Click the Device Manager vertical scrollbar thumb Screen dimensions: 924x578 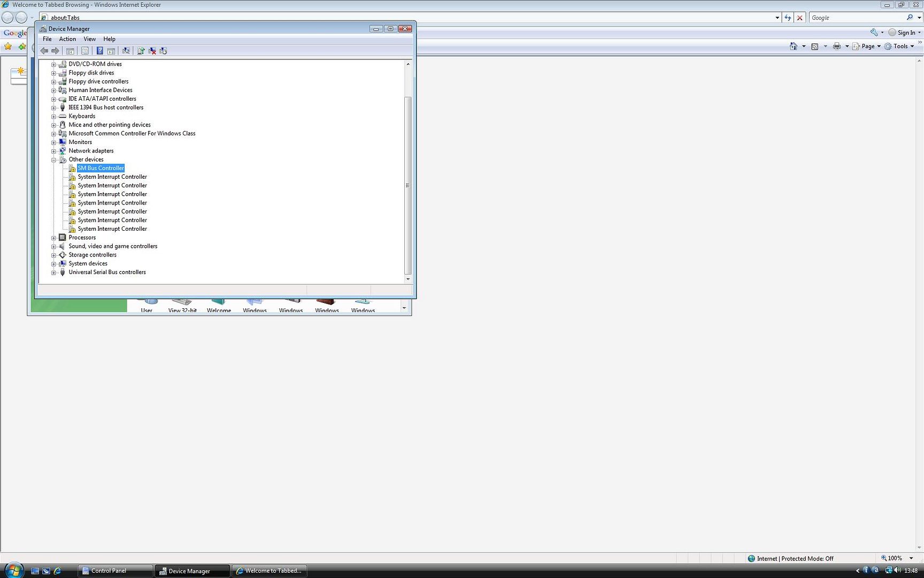[x=408, y=185]
